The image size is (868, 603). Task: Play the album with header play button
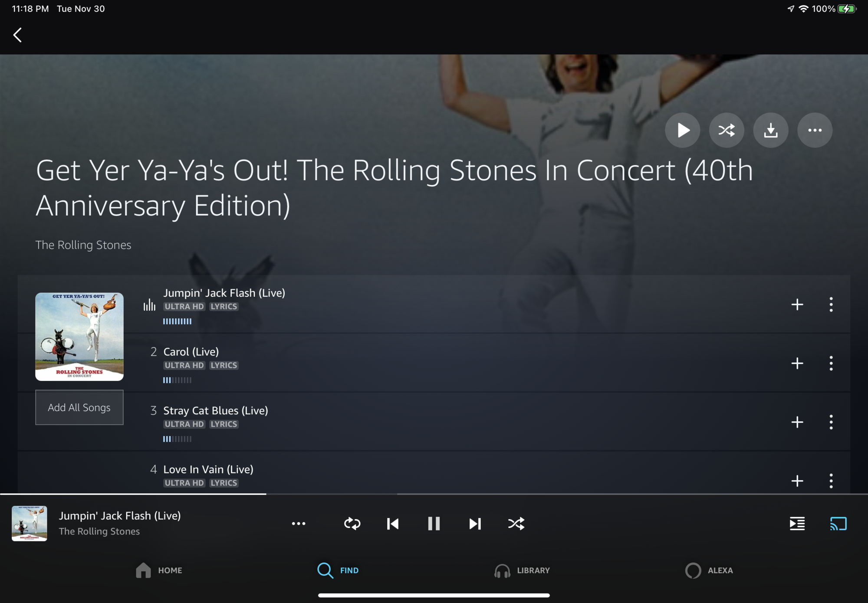pyautogui.click(x=682, y=130)
